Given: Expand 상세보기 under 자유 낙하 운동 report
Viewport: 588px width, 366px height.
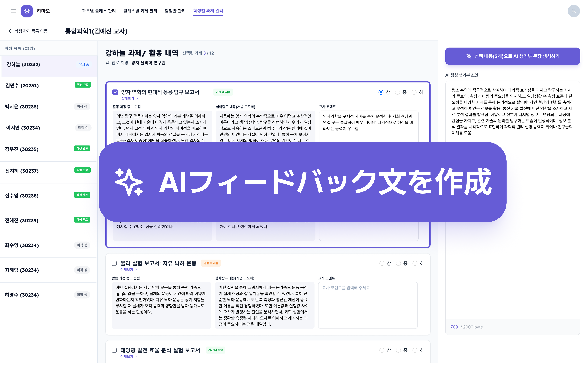Looking at the screenshot, I should [129, 270].
